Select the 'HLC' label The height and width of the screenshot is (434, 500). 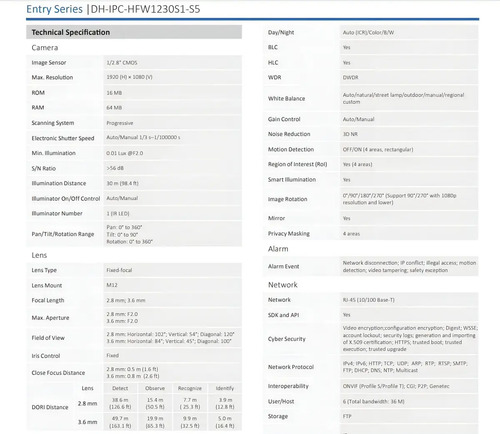273,62
